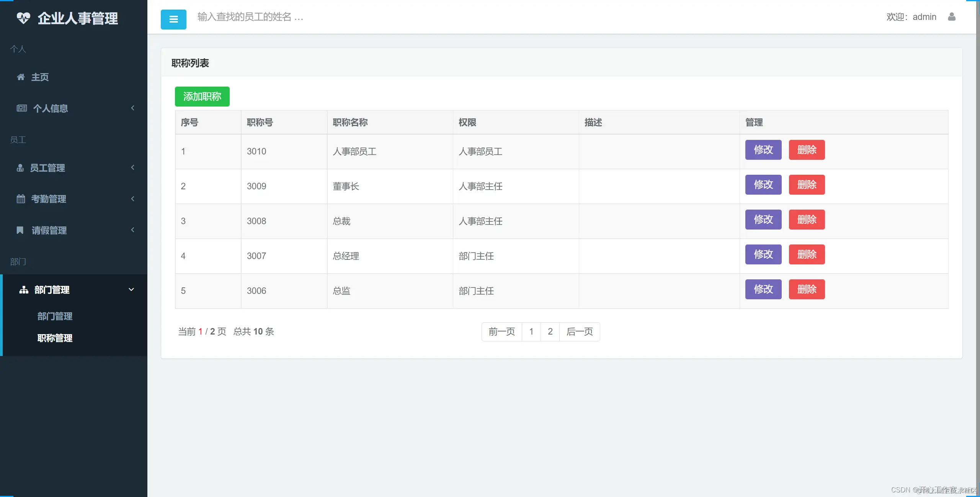Click the sitemap icon for 部门管理

point(24,290)
